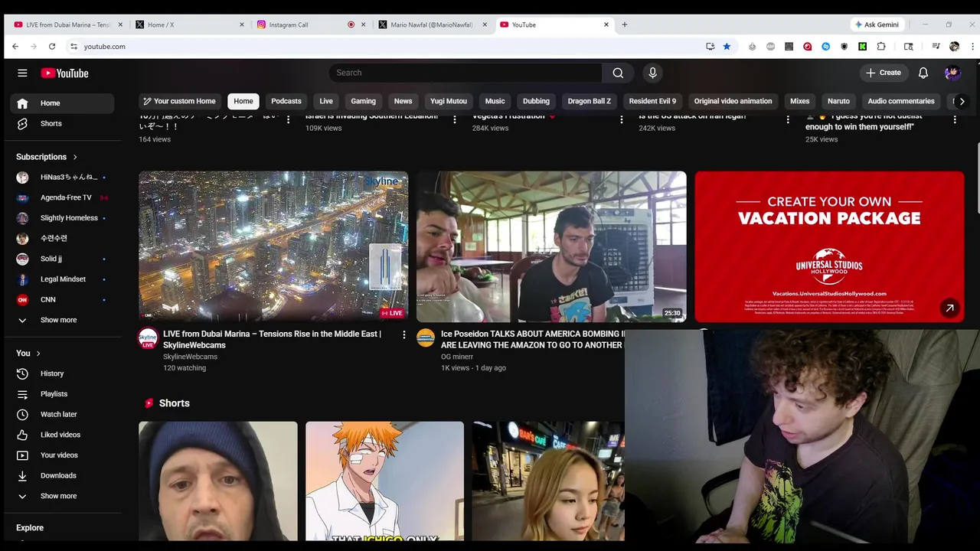Open options for Israel invading Lebanon video
Image resolution: width=980 pixels, height=551 pixels.
(x=455, y=119)
